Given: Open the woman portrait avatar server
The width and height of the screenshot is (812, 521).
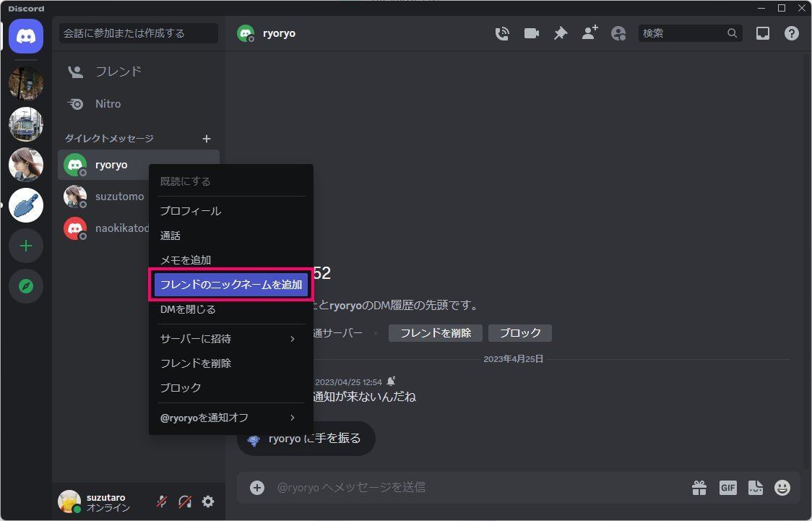Looking at the screenshot, I should tap(26, 165).
